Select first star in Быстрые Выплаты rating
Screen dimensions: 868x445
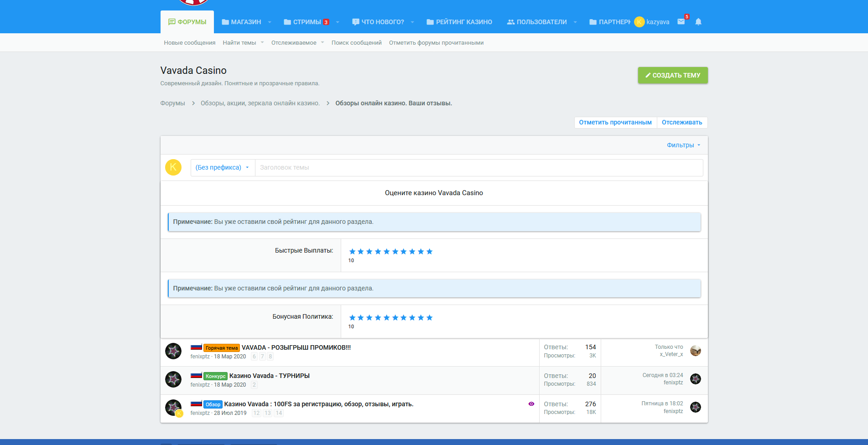click(352, 252)
